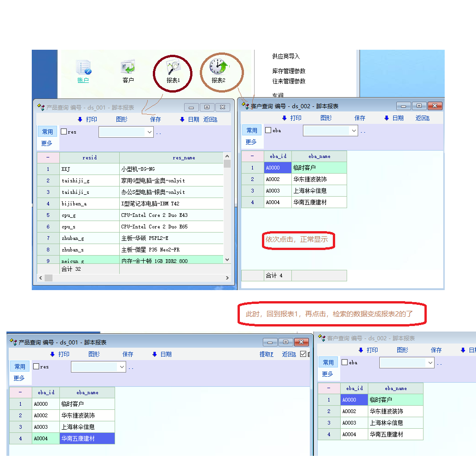Click the 客户 customer icon

tap(128, 70)
